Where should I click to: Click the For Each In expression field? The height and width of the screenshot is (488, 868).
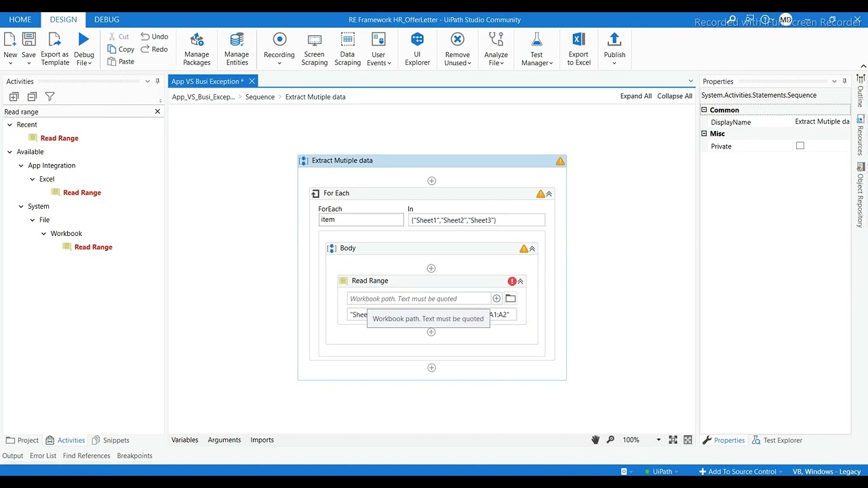coord(476,220)
